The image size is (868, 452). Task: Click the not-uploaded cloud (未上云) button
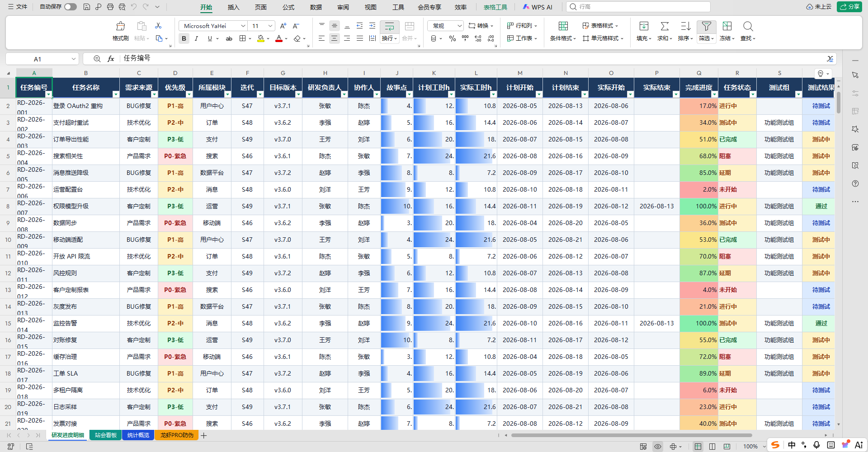pos(819,7)
